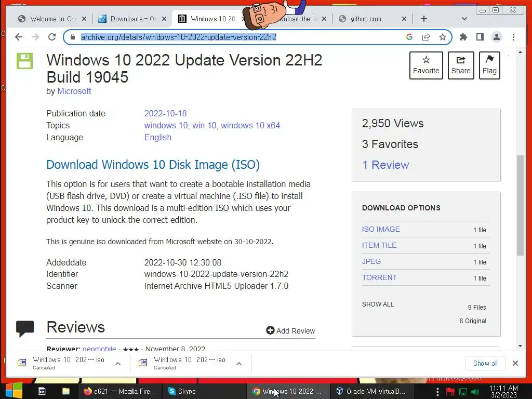Click the green floppy disk software icon

tap(25, 61)
